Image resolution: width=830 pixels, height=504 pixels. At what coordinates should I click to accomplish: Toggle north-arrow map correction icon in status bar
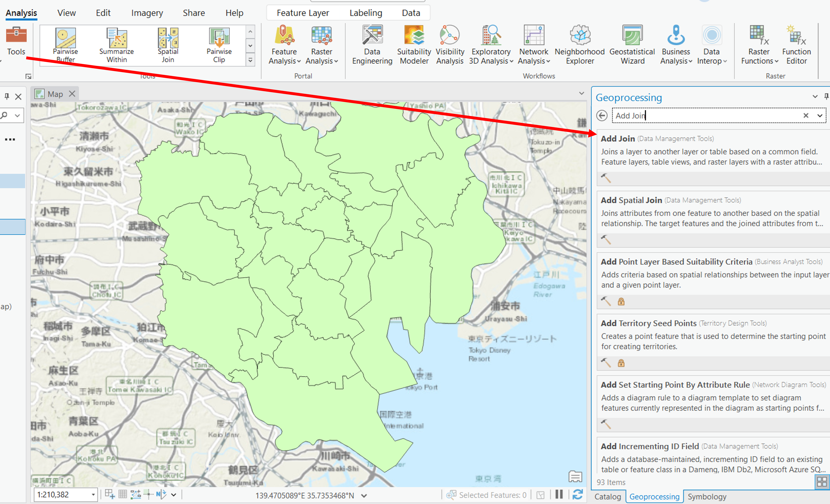(x=161, y=494)
